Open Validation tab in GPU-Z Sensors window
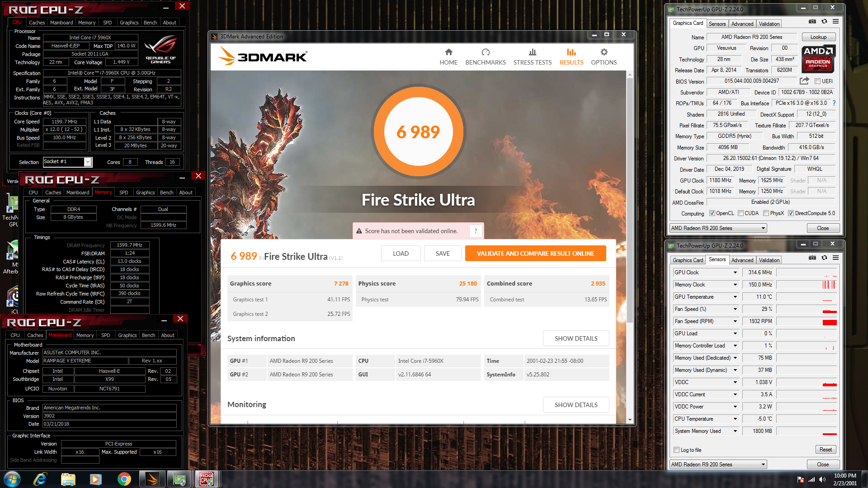This screenshot has height=488, width=868. pos(769,260)
